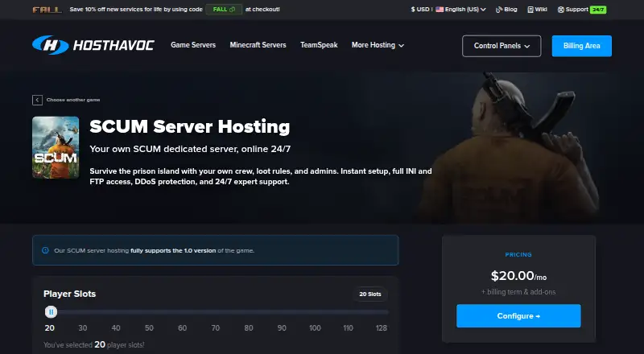This screenshot has width=644, height=354.
Task: Select 100 on the player slots scale
Action: (x=315, y=327)
